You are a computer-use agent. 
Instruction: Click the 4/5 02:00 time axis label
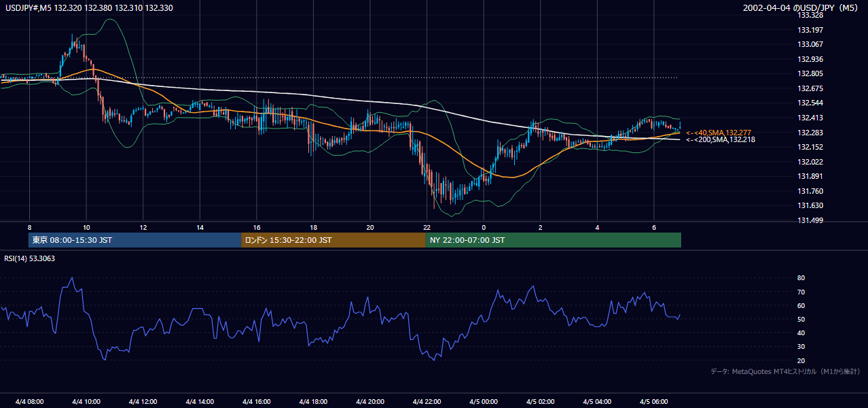[541, 401]
